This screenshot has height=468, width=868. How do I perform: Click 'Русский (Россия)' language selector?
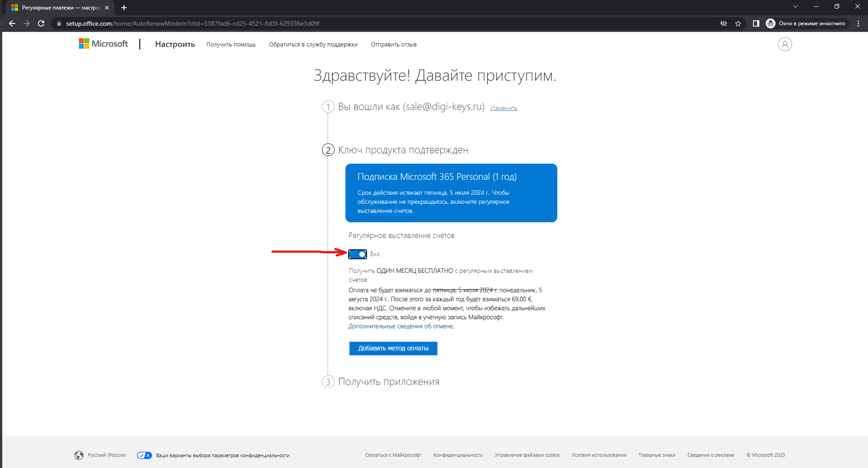pos(107,455)
